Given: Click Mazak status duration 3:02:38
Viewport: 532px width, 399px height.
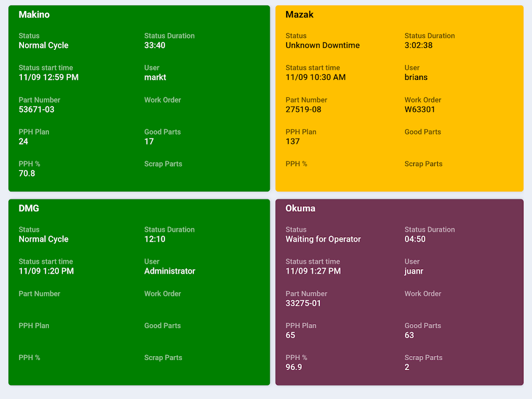Looking at the screenshot, I should tap(418, 45).
